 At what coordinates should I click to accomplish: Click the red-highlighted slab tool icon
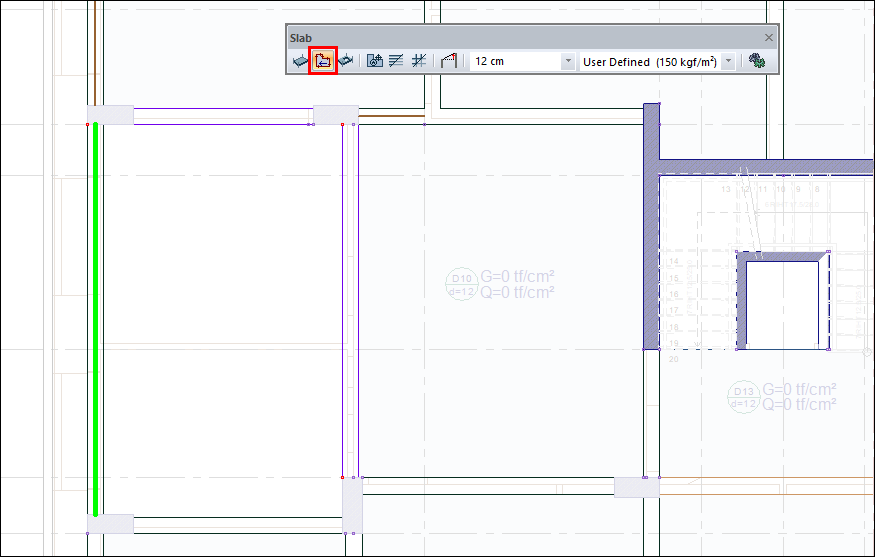pyautogui.click(x=323, y=61)
